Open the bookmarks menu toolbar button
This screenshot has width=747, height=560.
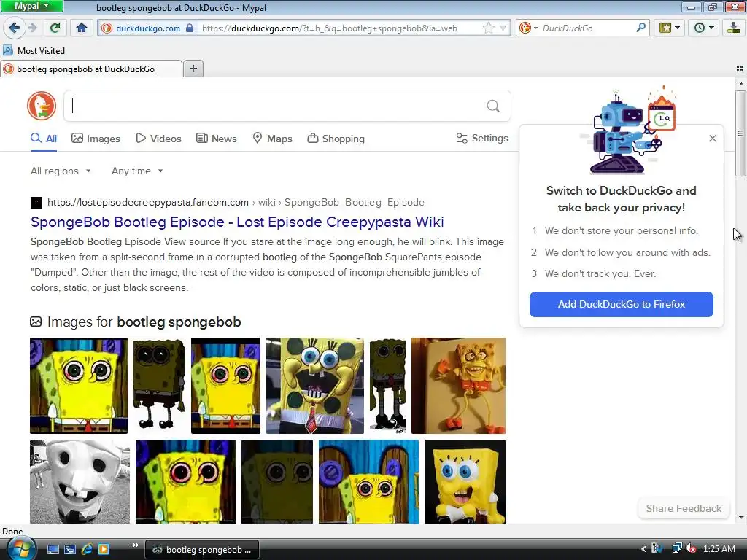(669, 28)
